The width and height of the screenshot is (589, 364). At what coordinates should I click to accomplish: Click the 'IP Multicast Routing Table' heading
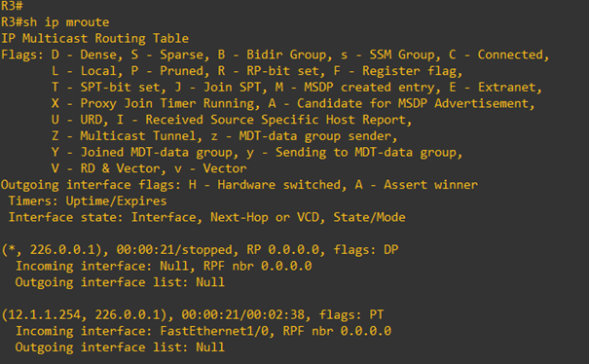tap(94, 38)
